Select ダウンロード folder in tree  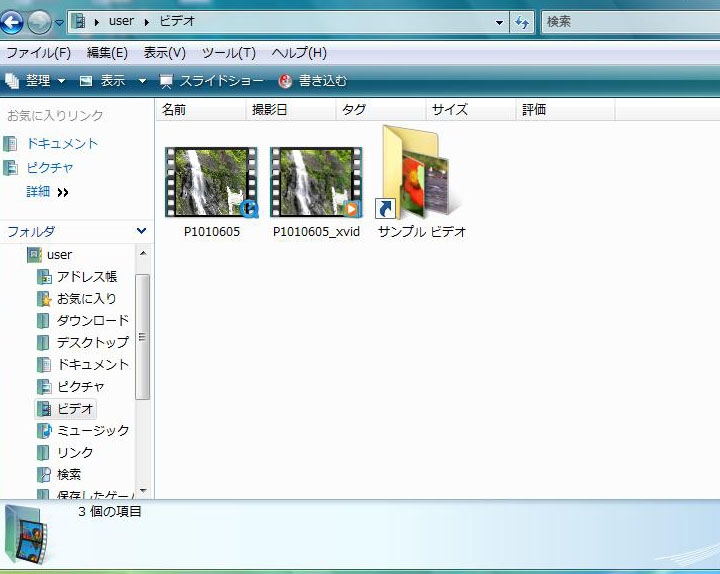pos(93,320)
